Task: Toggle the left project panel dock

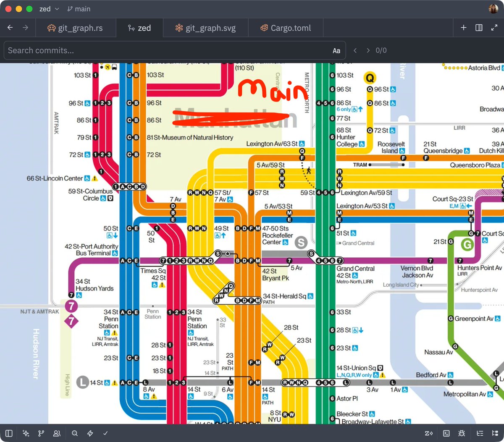Action: click(x=9, y=433)
